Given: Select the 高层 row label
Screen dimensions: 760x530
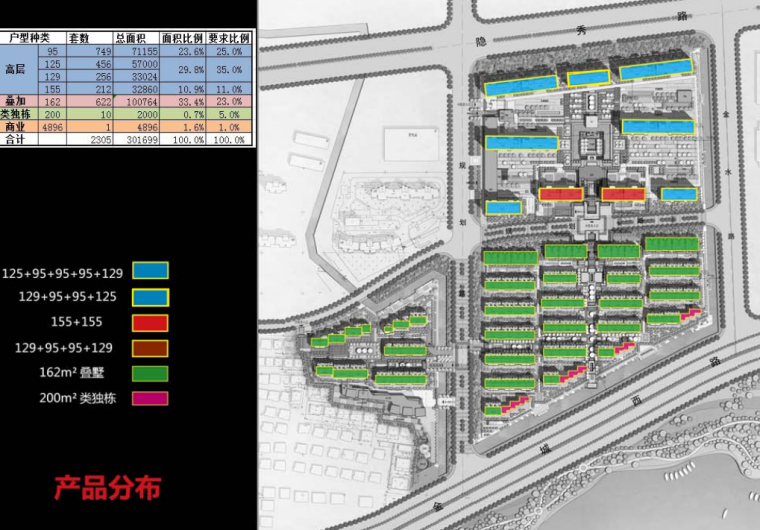Looking at the screenshot, I should (x=15, y=69).
